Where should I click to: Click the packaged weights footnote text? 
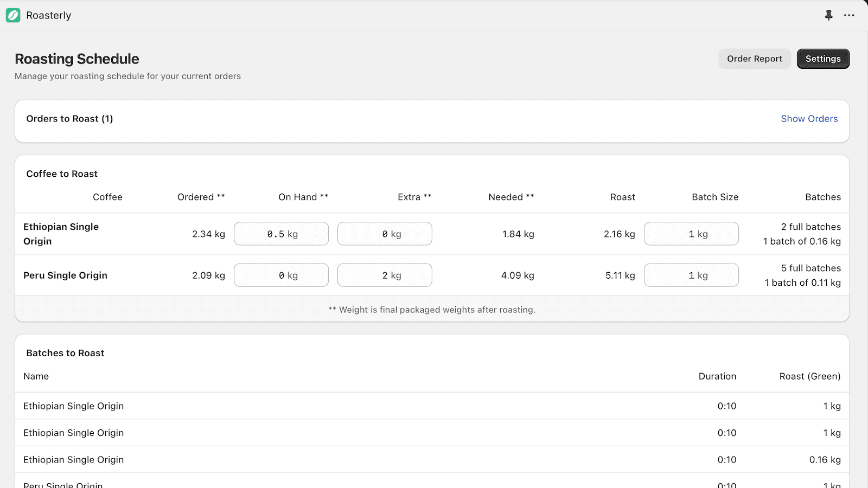(432, 310)
